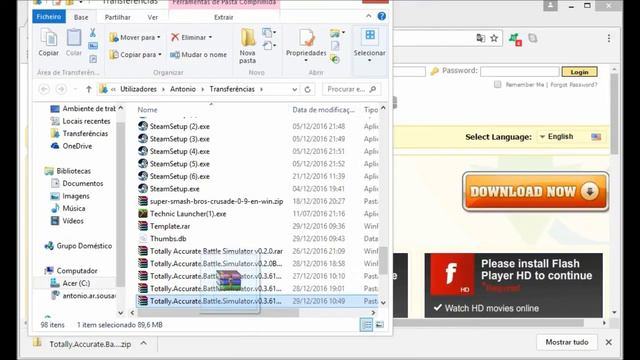Sort by Nome column header
This screenshot has width=640, height=360.
(x=147, y=110)
